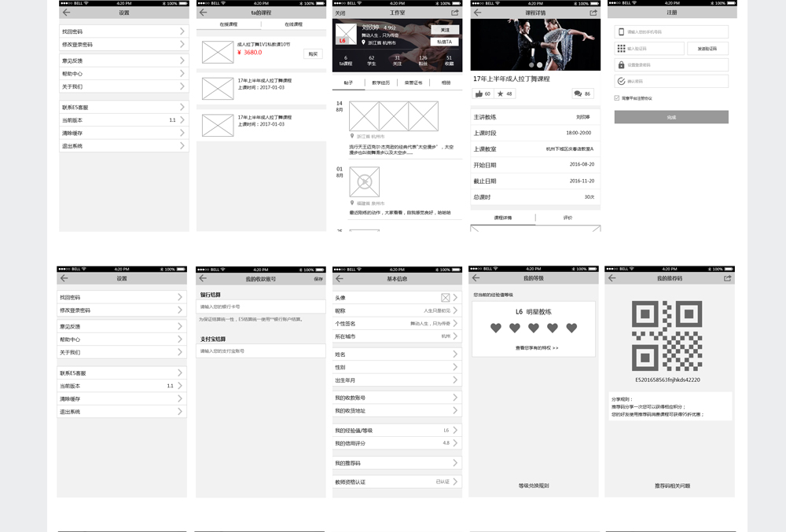
Task: Open the 等级兑换规则 link
Action: pyautogui.click(x=534, y=486)
